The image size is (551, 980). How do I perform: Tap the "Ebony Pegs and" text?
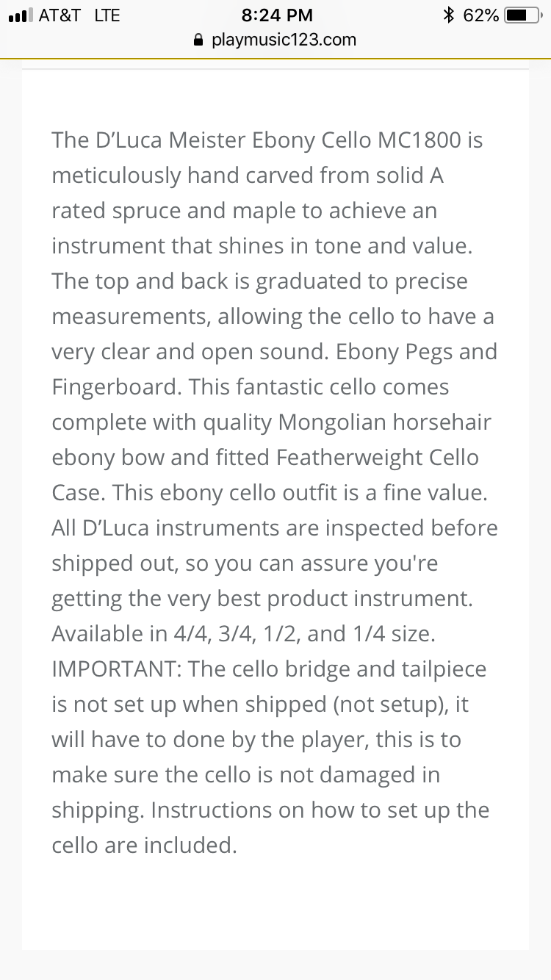417,351
